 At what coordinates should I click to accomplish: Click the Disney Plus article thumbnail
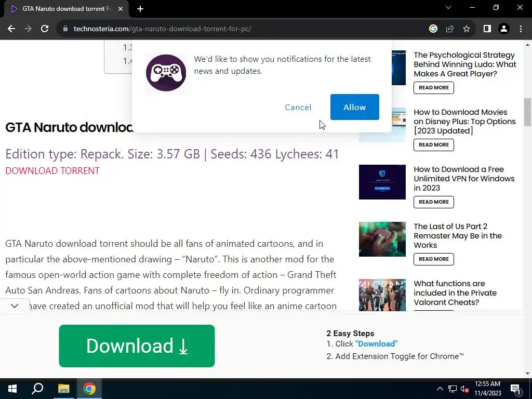(382, 125)
